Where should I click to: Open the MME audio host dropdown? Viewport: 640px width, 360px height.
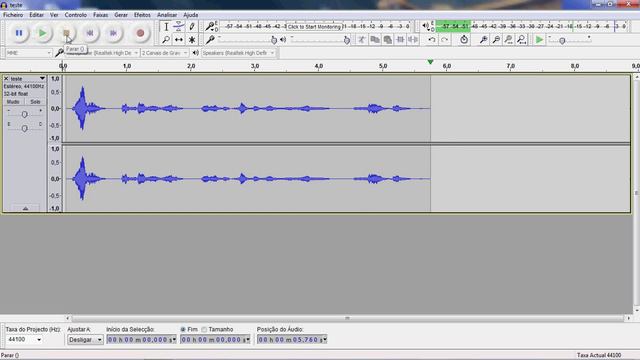pyautogui.click(x=29, y=53)
